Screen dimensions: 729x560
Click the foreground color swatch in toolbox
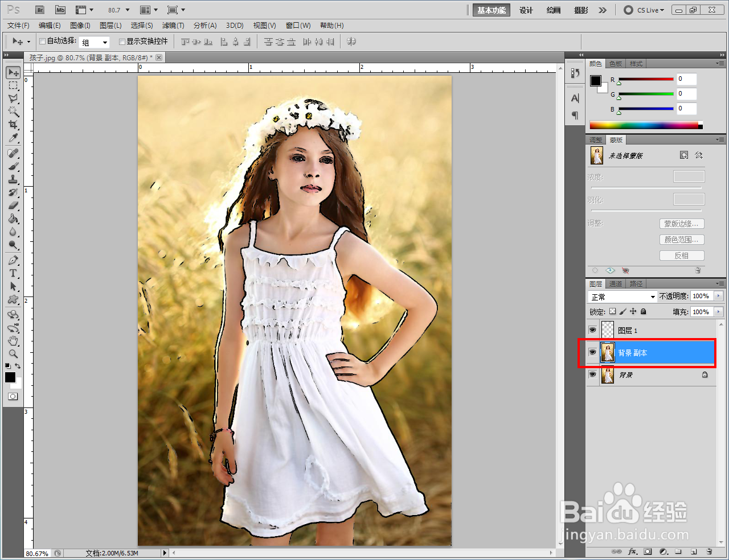click(10, 377)
